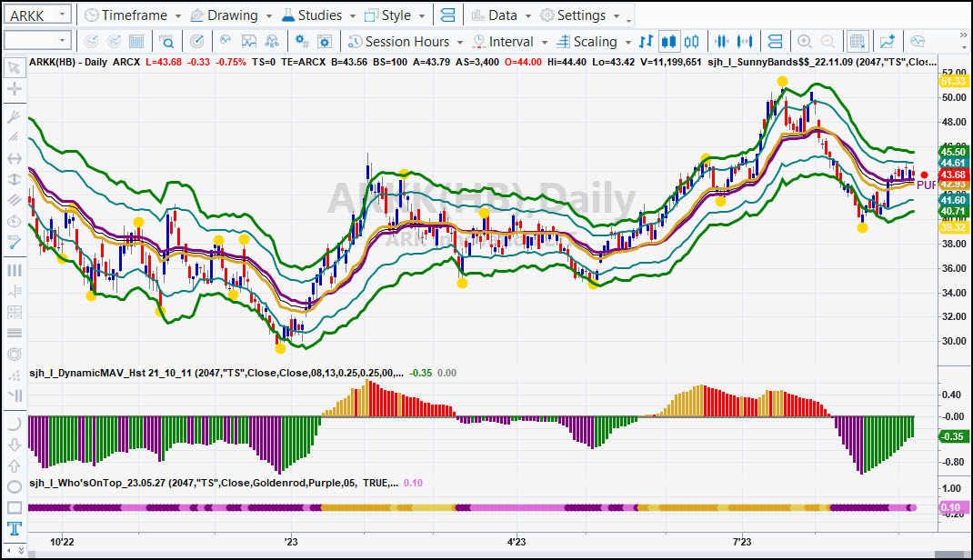973x560 pixels.
Task: Click the symbol lookup magnifier icon
Action: pyautogui.click(x=166, y=42)
